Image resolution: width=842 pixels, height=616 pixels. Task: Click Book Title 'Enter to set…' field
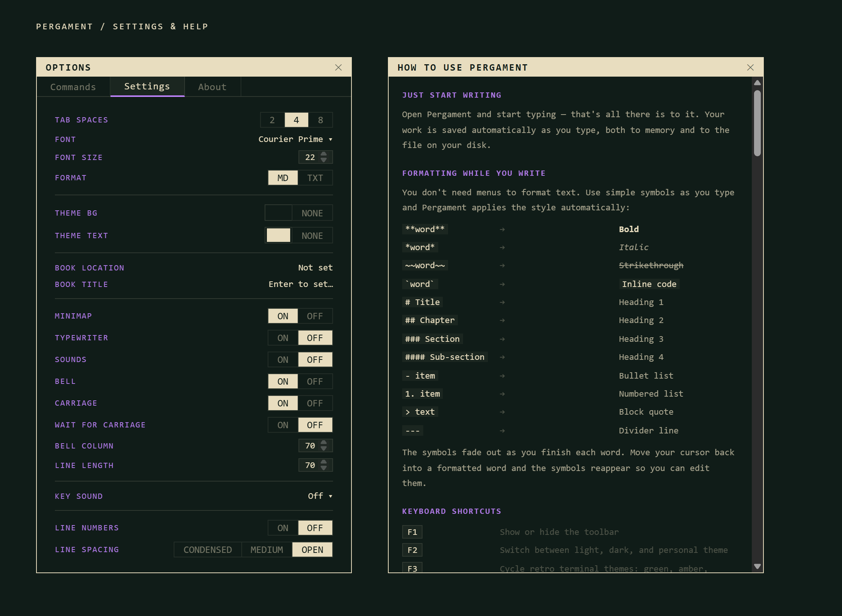[x=301, y=284]
